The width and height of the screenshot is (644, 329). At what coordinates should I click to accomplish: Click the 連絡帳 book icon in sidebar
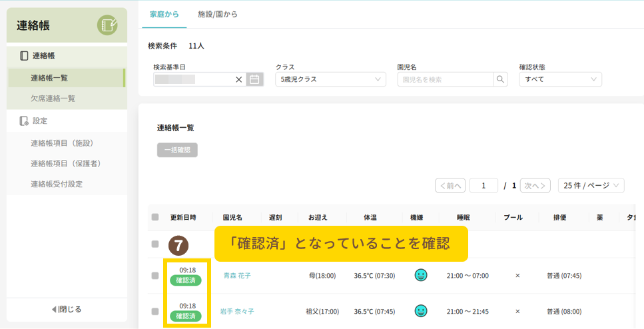pos(24,56)
